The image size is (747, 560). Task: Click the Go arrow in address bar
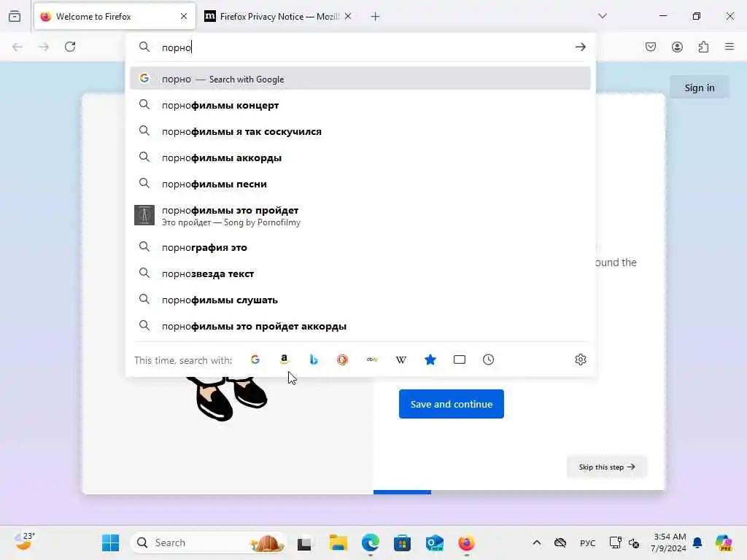[580, 47]
